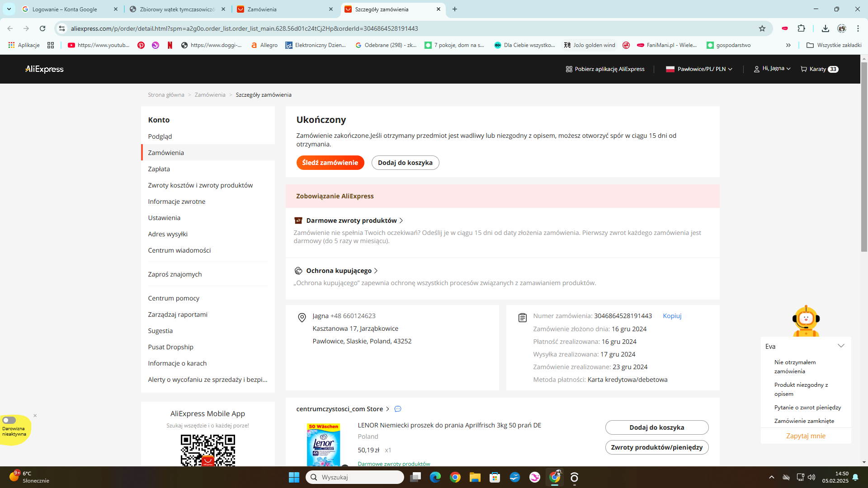
Task: Close the Szczegóły zamówienia tab
Action: (x=438, y=9)
